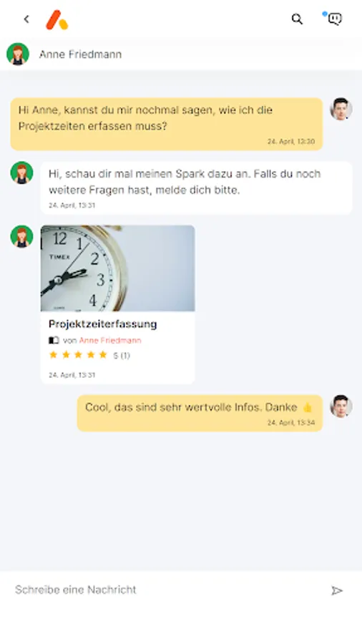This screenshot has height=644, width=362.
Task: Click Anne Friedmann's avatar in the header
Action: (x=18, y=54)
